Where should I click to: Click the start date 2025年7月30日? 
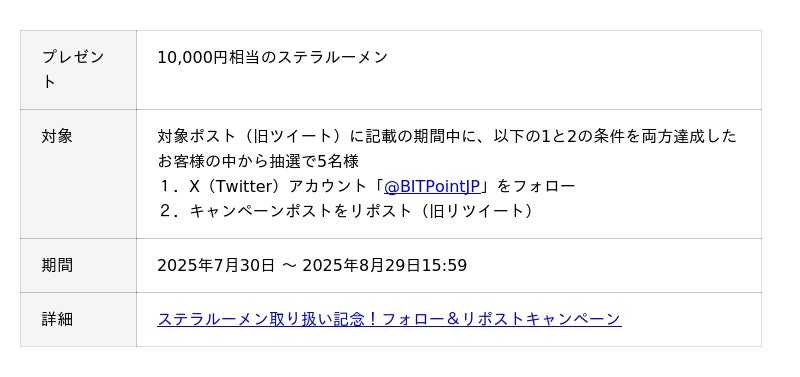pos(216,265)
